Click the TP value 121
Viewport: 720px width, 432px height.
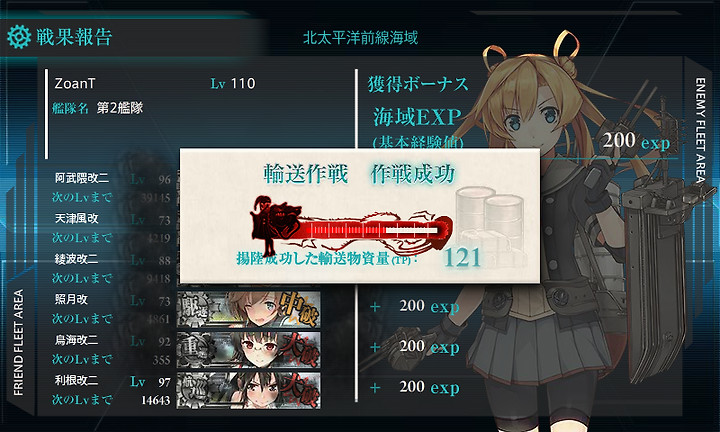[462, 258]
